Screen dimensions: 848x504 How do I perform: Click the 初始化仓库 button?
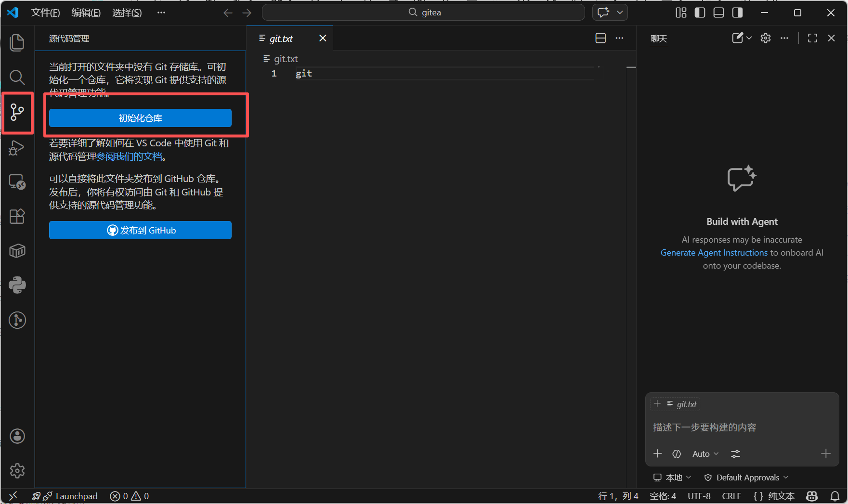(x=140, y=118)
